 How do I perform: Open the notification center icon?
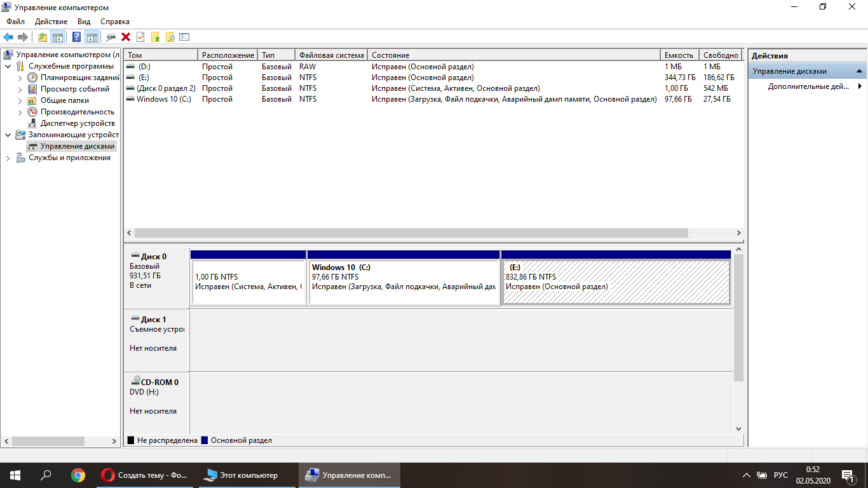point(848,475)
